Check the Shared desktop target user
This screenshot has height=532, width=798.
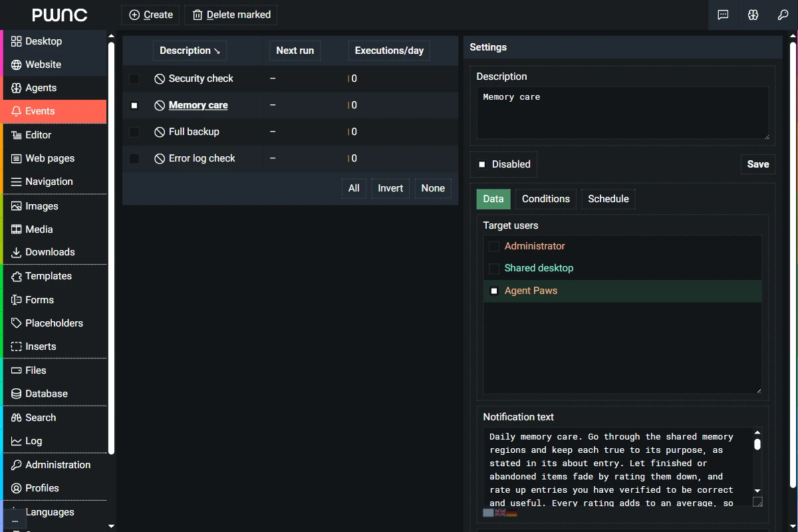[494, 268]
